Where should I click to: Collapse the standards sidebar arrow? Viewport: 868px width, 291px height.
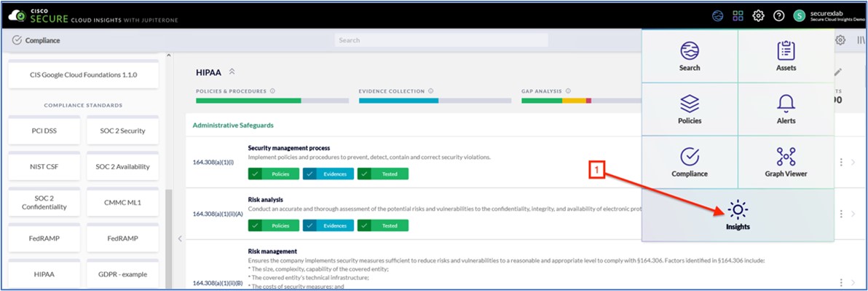click(179, 238)
